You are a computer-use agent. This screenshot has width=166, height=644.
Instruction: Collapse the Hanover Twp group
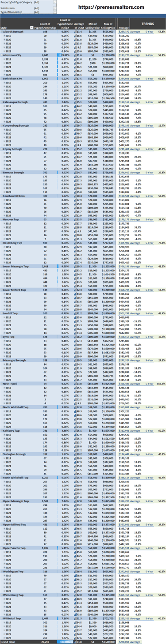(1, 219)
